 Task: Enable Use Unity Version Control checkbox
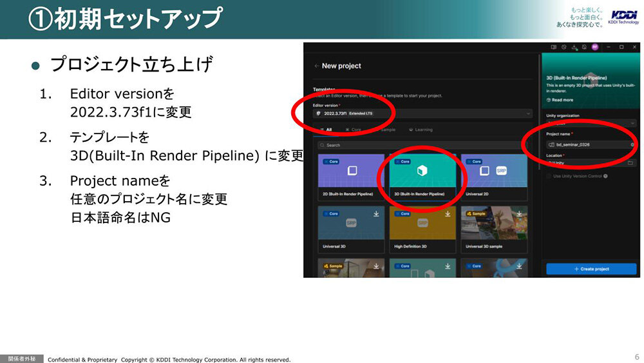point(549,175)
